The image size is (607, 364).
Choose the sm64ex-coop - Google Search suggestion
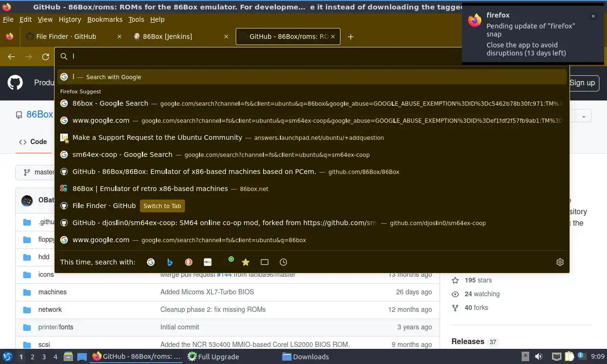[312, 155]
